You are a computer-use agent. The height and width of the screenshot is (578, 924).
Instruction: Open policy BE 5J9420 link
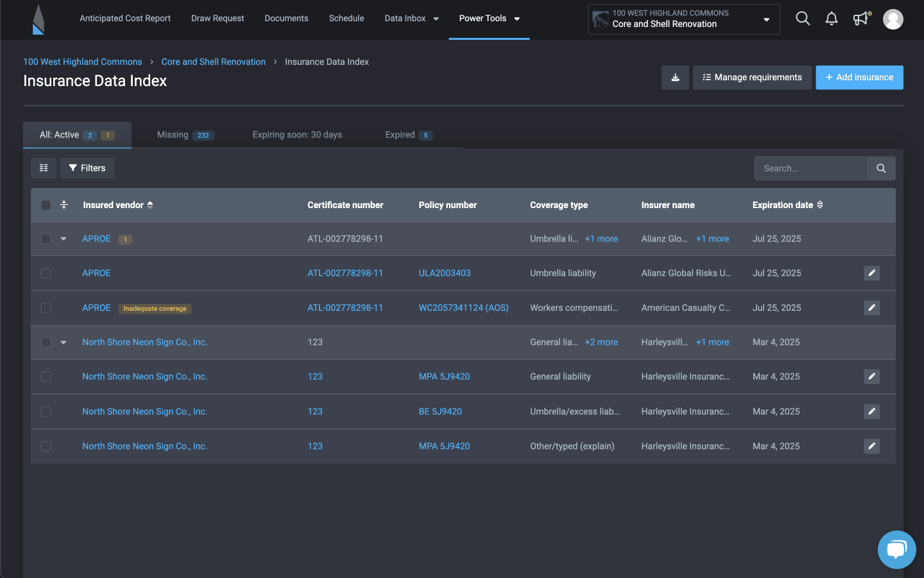click(440, 411)
